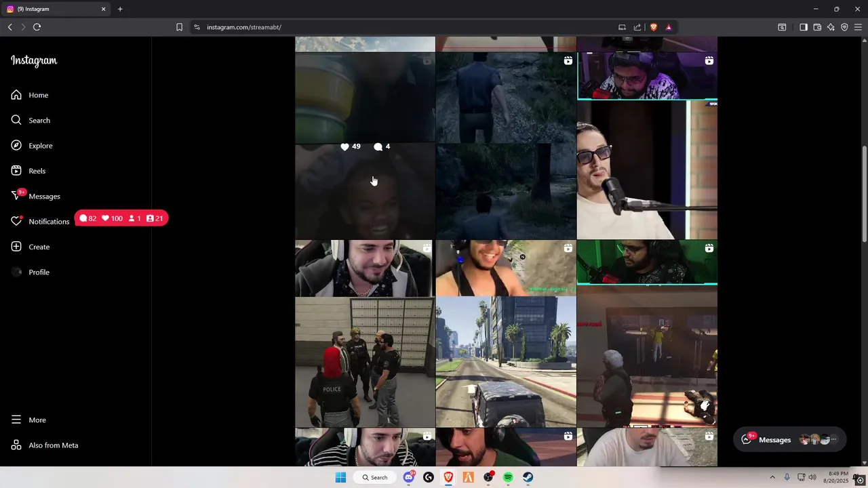This screenshot has width=868, height=488.
Task: Click the Instagram wordmark logo
Action: 34,60
